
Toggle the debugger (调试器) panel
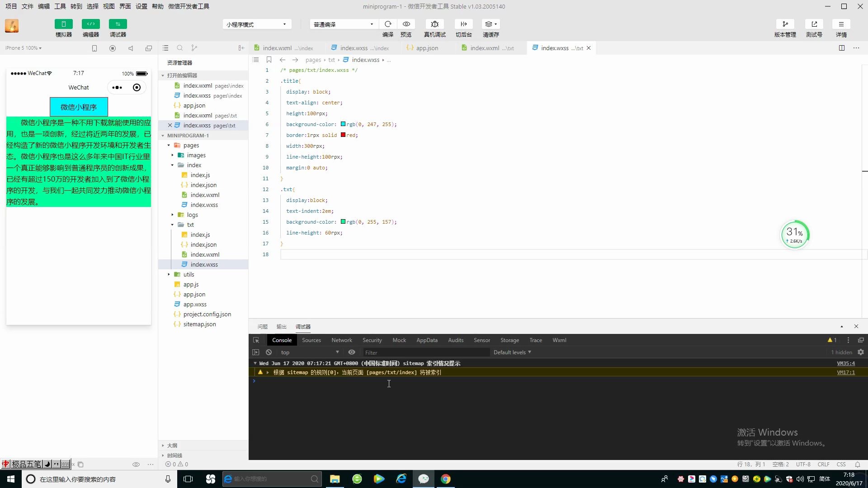coord(118,24)
